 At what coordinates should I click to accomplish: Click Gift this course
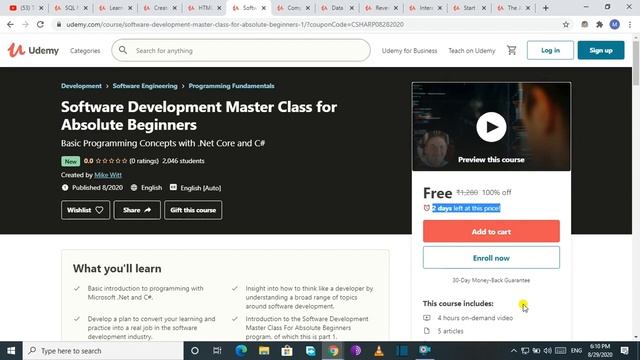point(193,210)
